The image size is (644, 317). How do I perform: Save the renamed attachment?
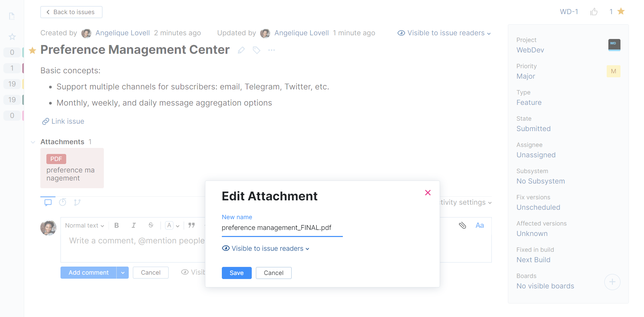point(236,273)
